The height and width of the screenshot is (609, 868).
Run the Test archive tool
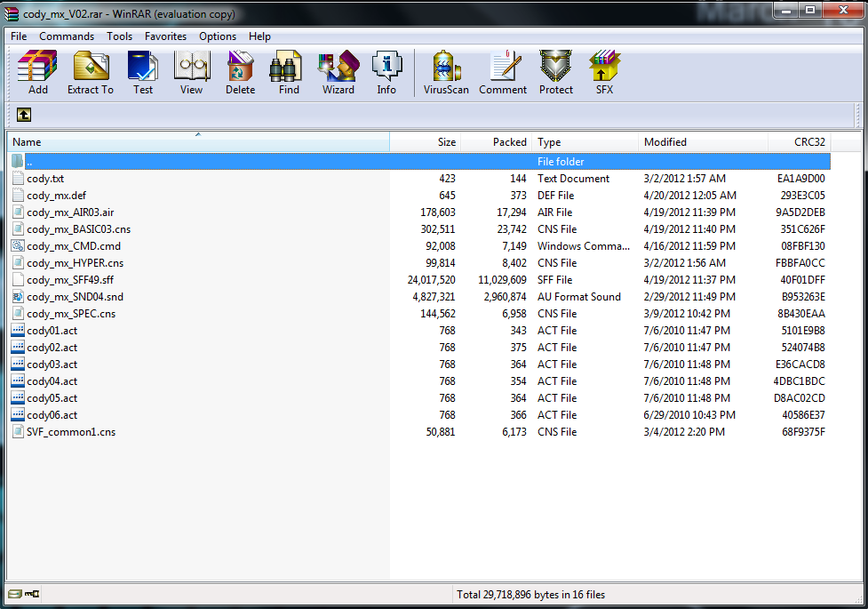click(x=143, y=72)
